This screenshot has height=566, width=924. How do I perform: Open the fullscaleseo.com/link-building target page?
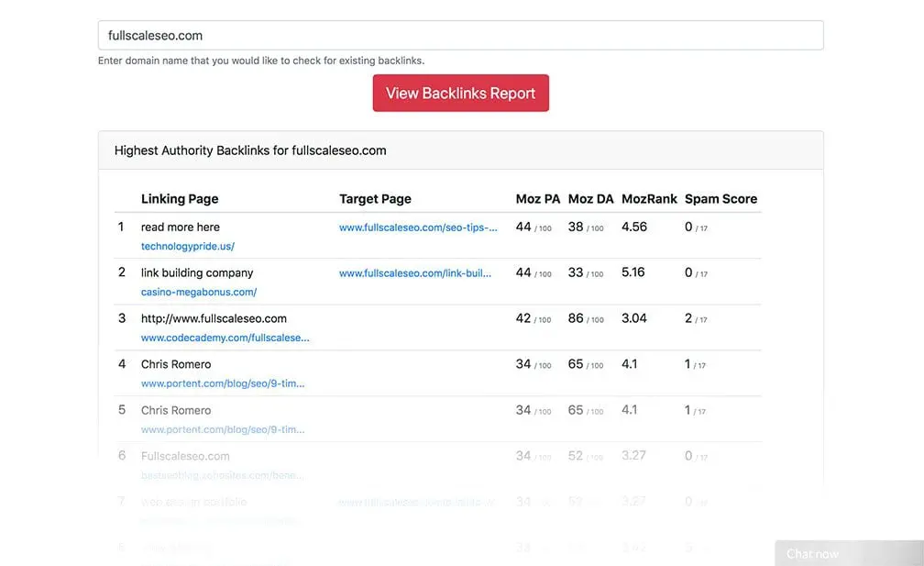click(x=415, y=272)
